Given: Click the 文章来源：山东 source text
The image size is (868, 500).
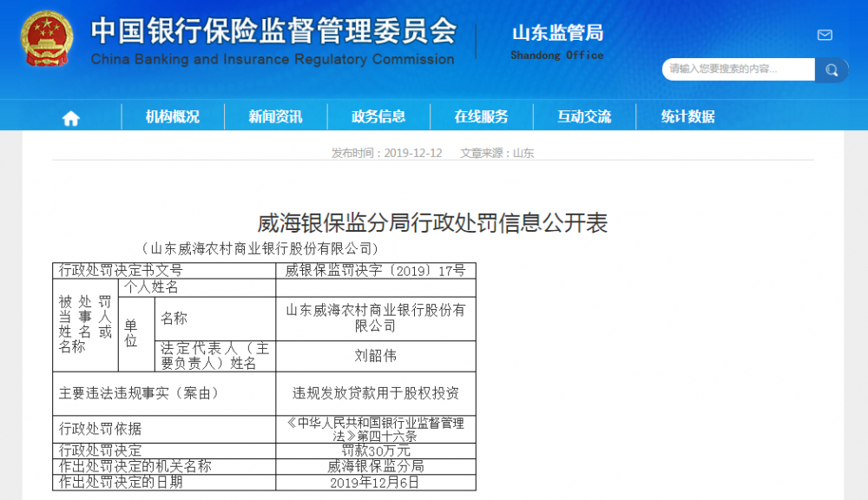Looking at the screenshot, I should (497, 153).
